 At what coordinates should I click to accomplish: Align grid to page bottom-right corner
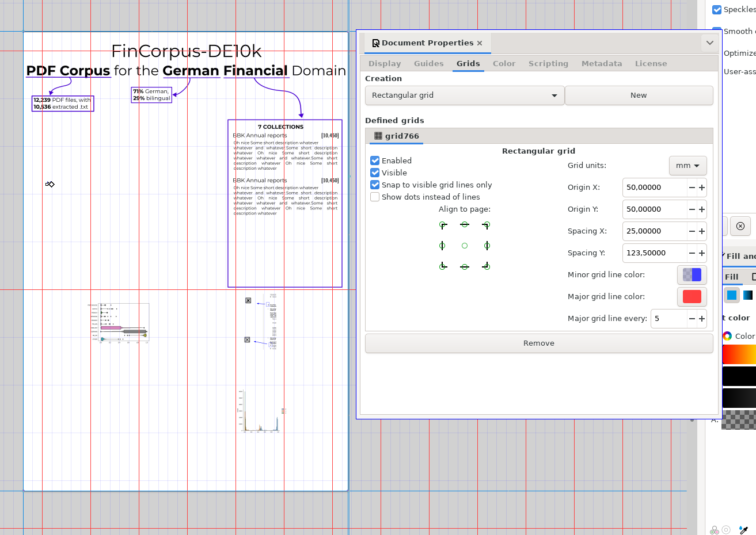pos(487,266)
